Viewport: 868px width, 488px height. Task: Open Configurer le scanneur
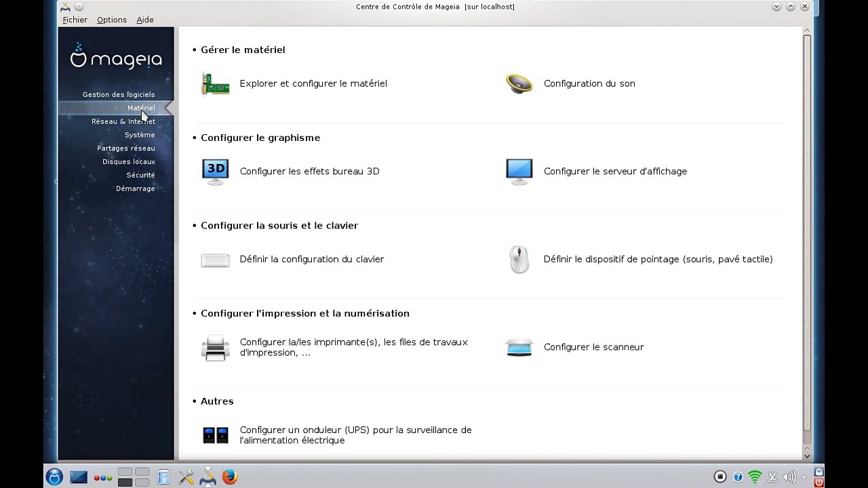point(594,347)
